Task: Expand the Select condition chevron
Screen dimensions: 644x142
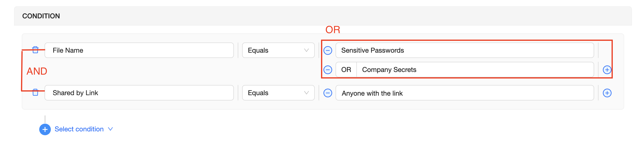Action: click(110, 129)
